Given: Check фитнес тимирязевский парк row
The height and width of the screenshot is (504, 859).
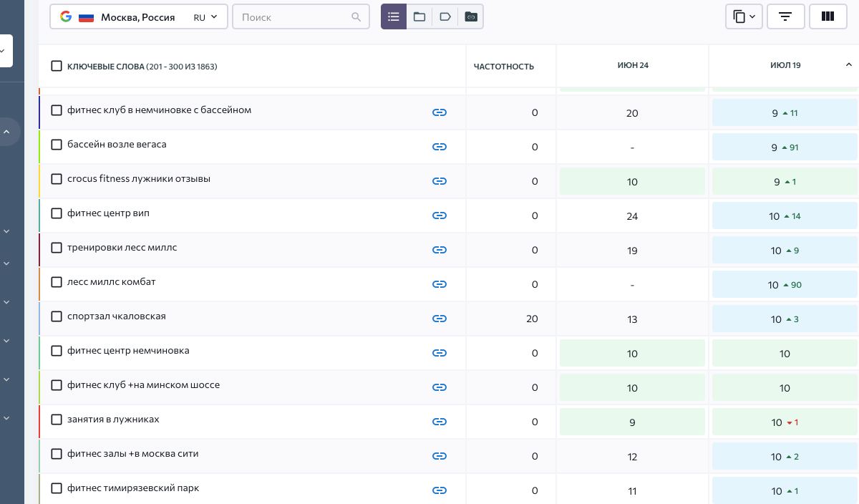Looking at the screenshot, I should (57, 488).
